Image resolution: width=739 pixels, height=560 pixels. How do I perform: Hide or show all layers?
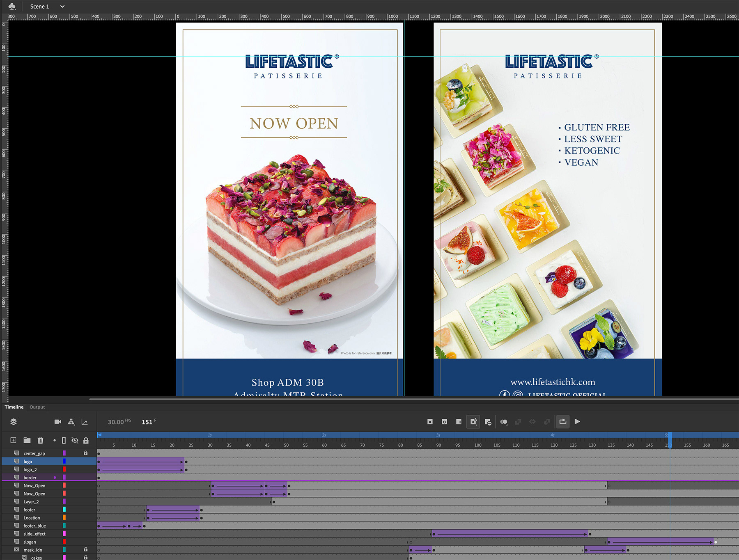(75, 440)
